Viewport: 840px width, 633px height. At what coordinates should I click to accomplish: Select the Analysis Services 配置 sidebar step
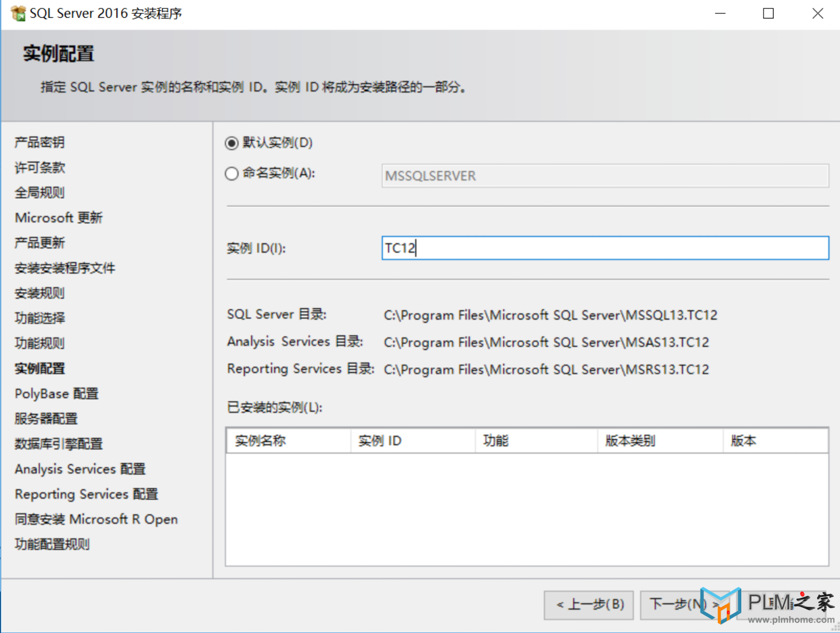click(80, 469)
